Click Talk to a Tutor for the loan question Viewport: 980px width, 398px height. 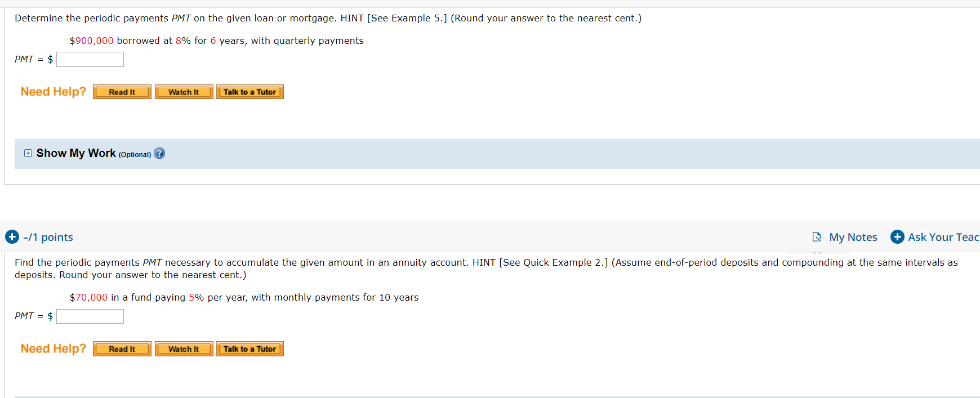[x=250, y=92]
